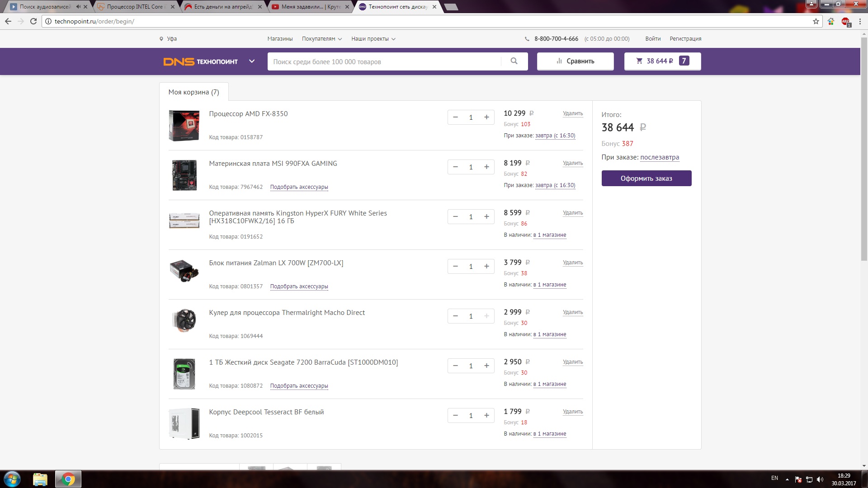Decrease MSI 990FXA GAMING quantity

coord(455,167)
